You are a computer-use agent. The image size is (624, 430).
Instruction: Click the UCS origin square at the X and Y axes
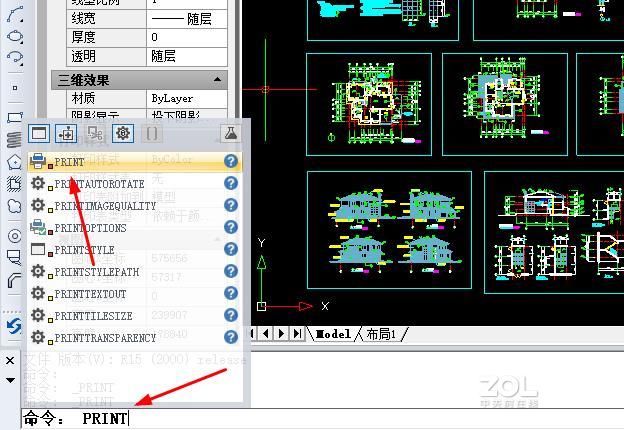click(x=261, y=306)
